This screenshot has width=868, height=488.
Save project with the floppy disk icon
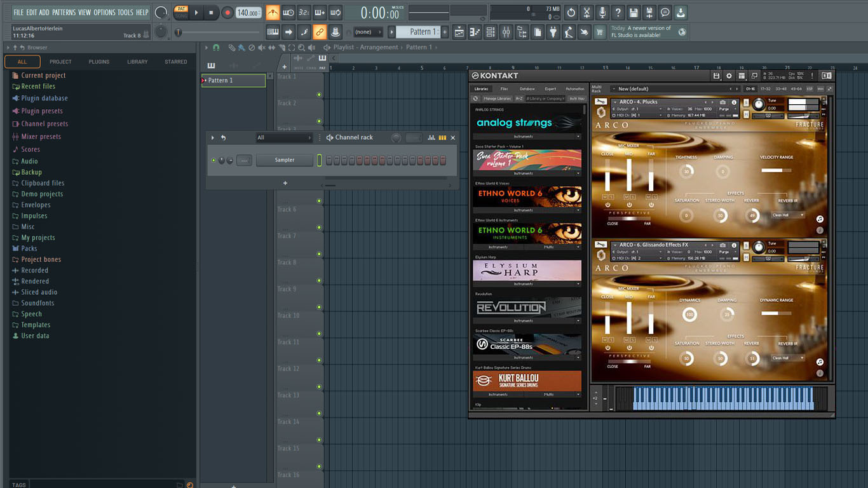tap(634, 12)
